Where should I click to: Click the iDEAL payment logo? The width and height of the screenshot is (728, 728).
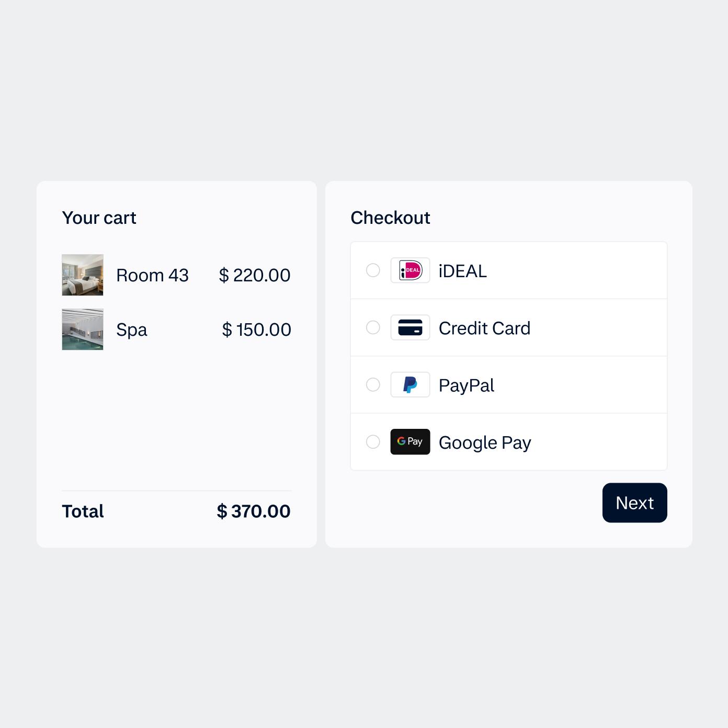(410, 270)
